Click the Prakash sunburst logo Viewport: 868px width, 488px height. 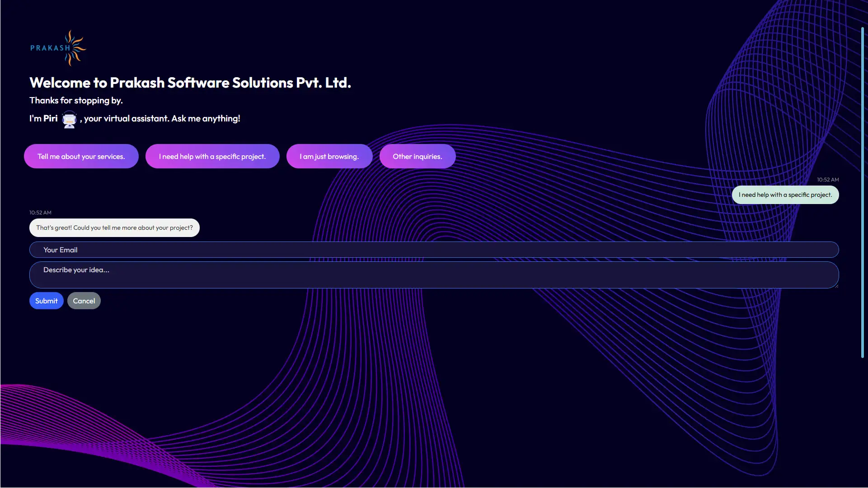(x=58, y=48)
